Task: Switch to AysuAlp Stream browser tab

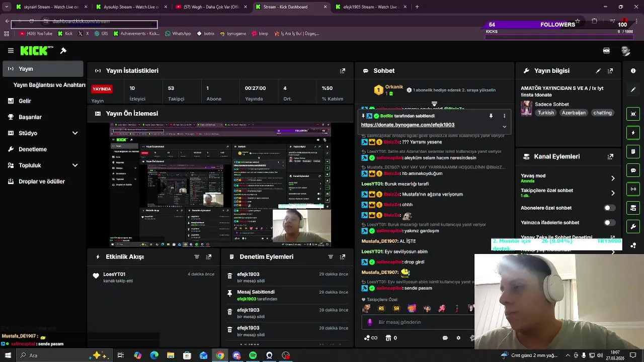Action: 131,7
